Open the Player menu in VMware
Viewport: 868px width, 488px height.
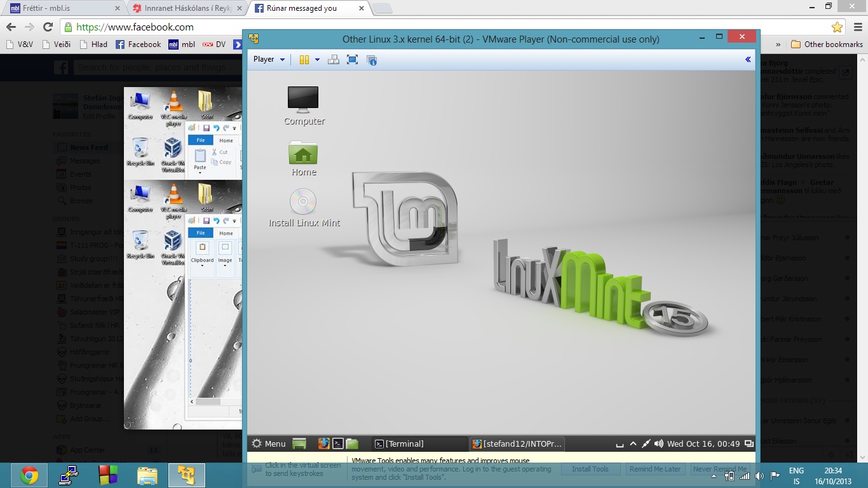tap(269, 59)
